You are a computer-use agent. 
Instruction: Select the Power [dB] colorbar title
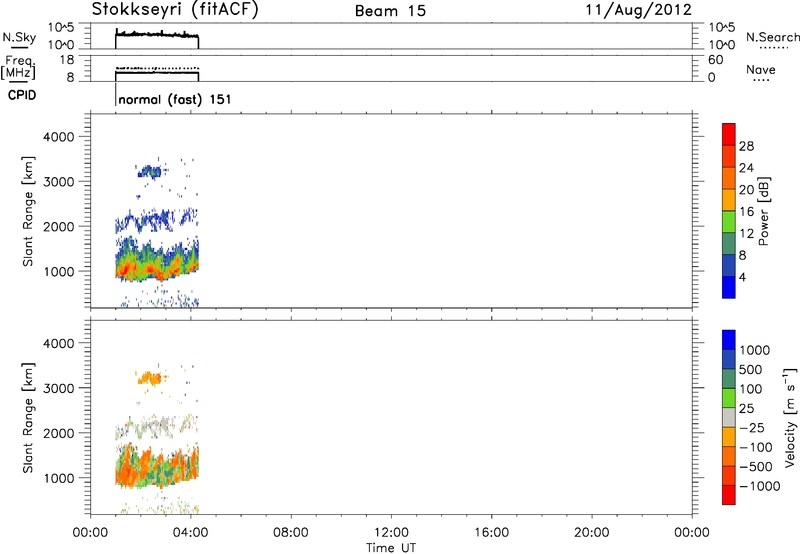(x=763, y=211)
